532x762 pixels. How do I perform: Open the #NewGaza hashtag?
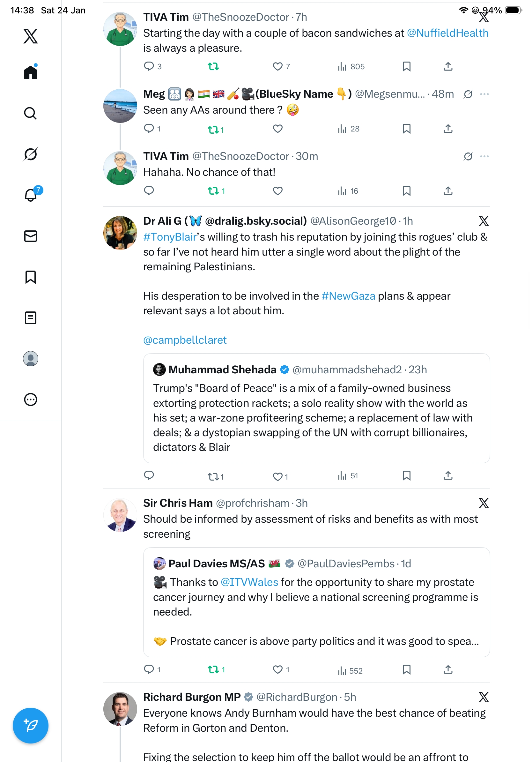348,296
